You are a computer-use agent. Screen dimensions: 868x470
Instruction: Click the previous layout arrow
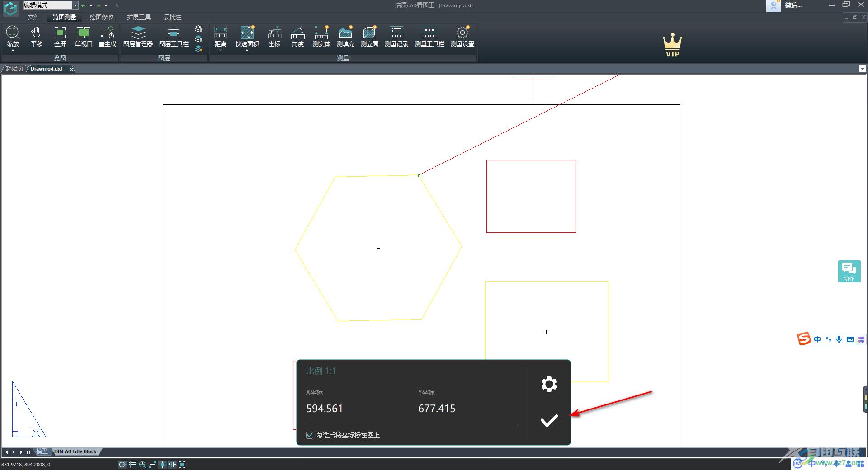tap(14, 452)
